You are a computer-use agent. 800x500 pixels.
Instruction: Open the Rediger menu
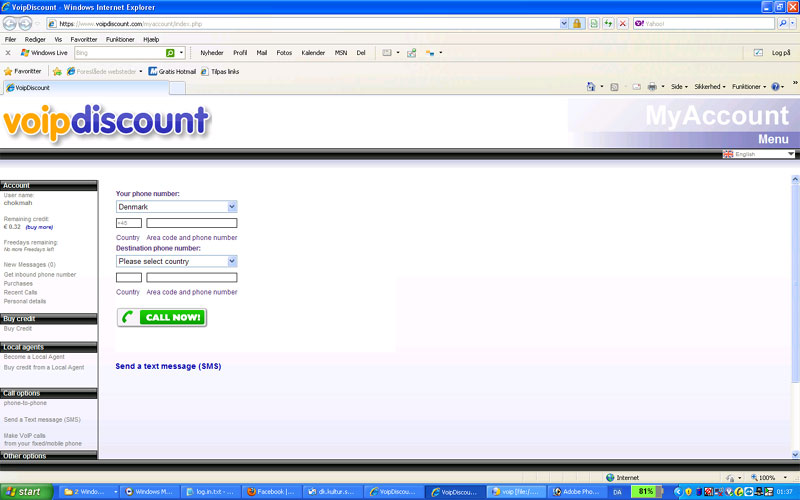[35, 39]
